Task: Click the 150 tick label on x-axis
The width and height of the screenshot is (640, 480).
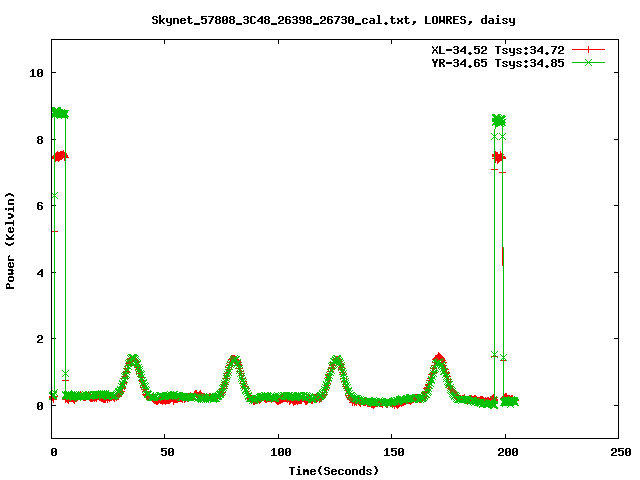Action: (392, 452)
